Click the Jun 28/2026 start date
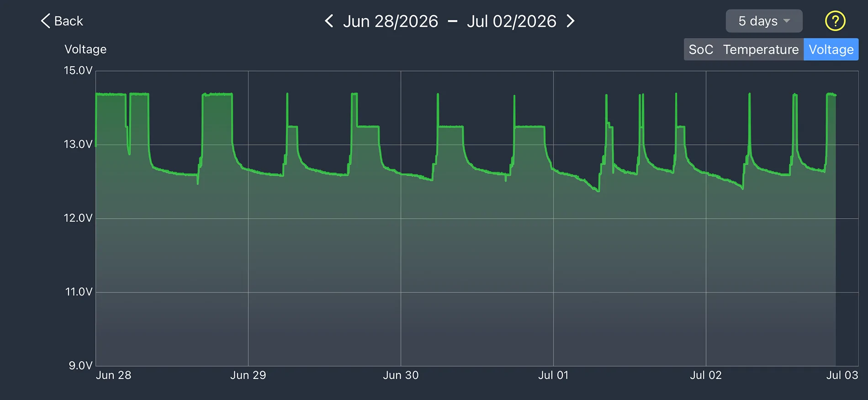Image resolution: width=868 pixels, height=400 pixels. coord(391,21)
